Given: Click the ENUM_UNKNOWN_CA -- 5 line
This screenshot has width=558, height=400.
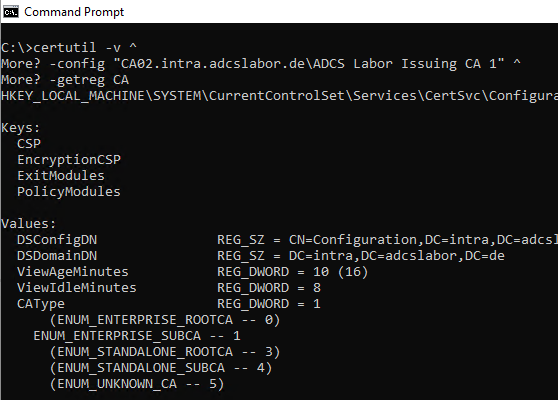Looking at the screenshot, I should (x=137, y=384).
